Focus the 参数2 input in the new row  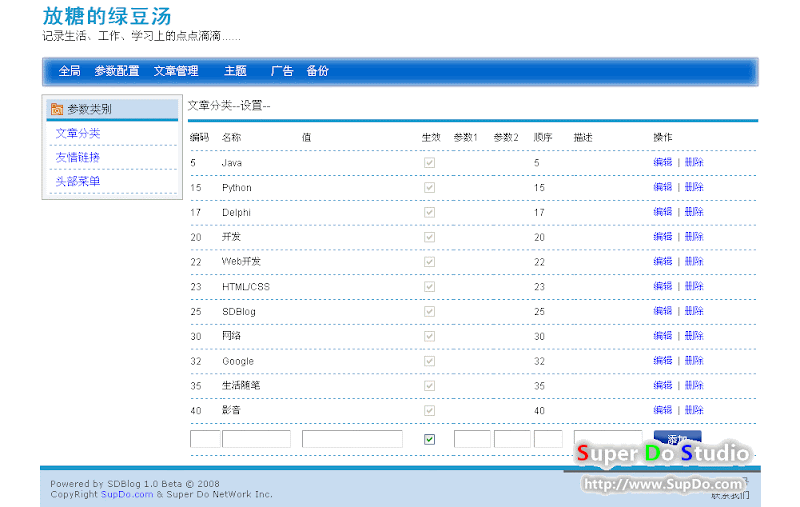click(512, 439)
